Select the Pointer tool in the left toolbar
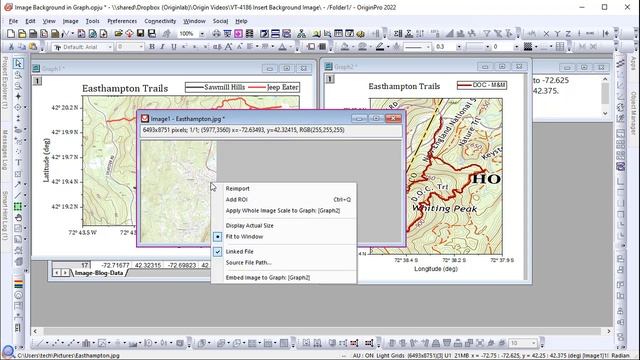Screen dimensions: 640x360 click(18, 63)
